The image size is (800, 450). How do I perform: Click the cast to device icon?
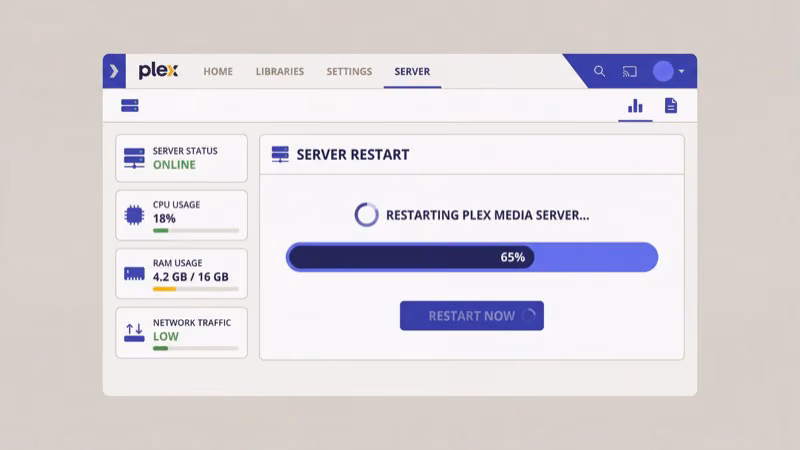point(630,71)
